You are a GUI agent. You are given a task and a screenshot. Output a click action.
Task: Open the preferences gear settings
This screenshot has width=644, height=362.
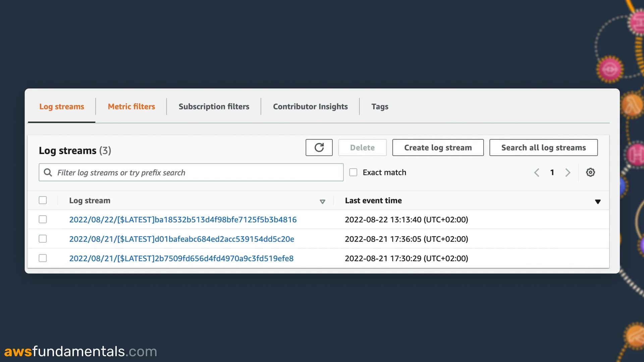tap(590, 172)
